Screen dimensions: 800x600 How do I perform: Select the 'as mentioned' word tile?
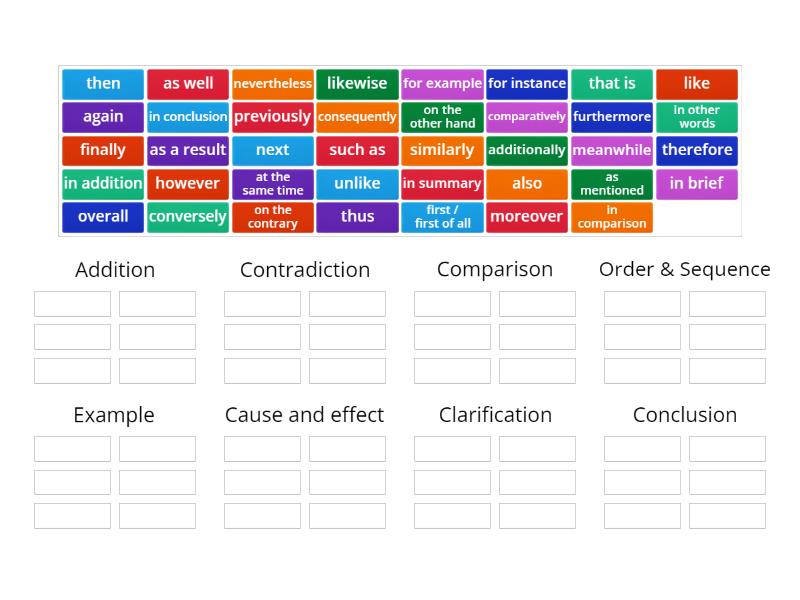pos(612,184)
